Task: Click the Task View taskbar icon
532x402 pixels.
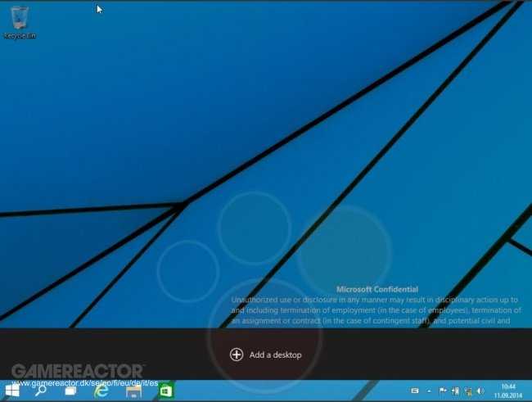Action: (71, 391)
